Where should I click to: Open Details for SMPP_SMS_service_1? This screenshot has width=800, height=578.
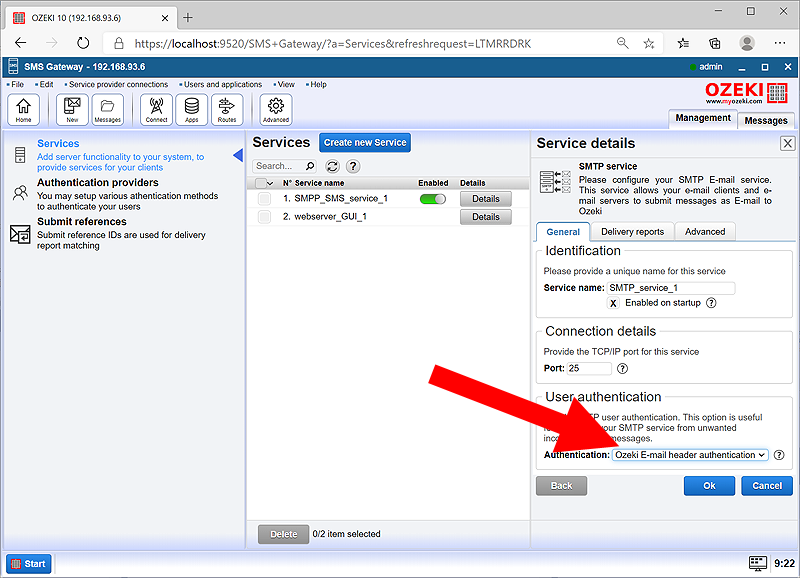pos(485,199)
